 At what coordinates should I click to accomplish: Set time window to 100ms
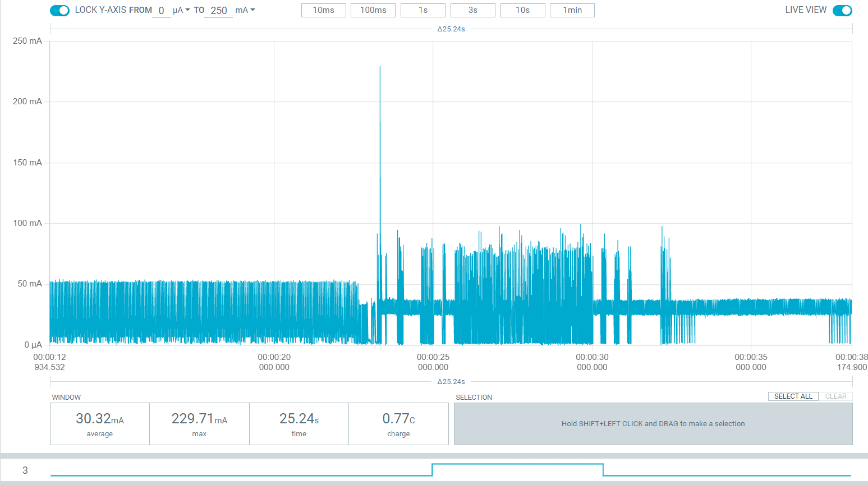373,10
